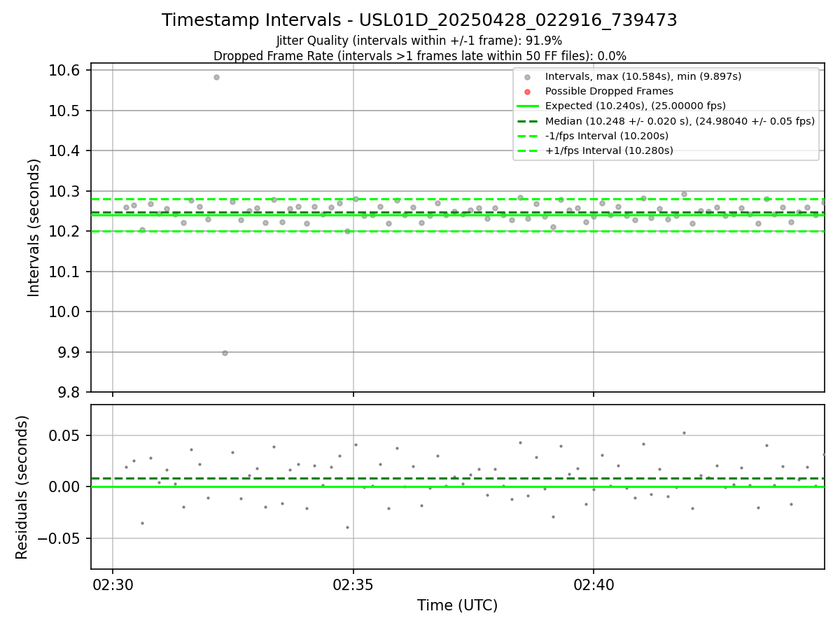Click legend entry '+1/fps Interval (10.280s)'
840x630 pixels.
click(x=609, y=150)
